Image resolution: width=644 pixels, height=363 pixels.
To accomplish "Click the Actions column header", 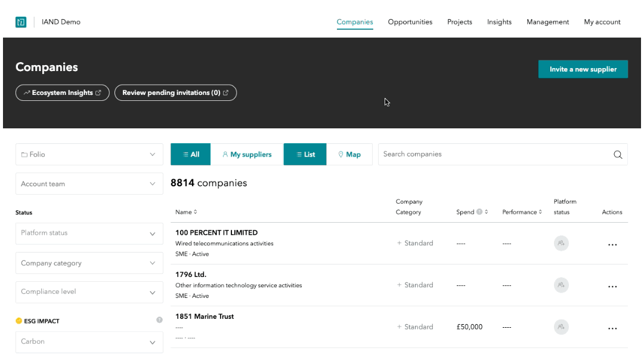I will coord(612,212).
